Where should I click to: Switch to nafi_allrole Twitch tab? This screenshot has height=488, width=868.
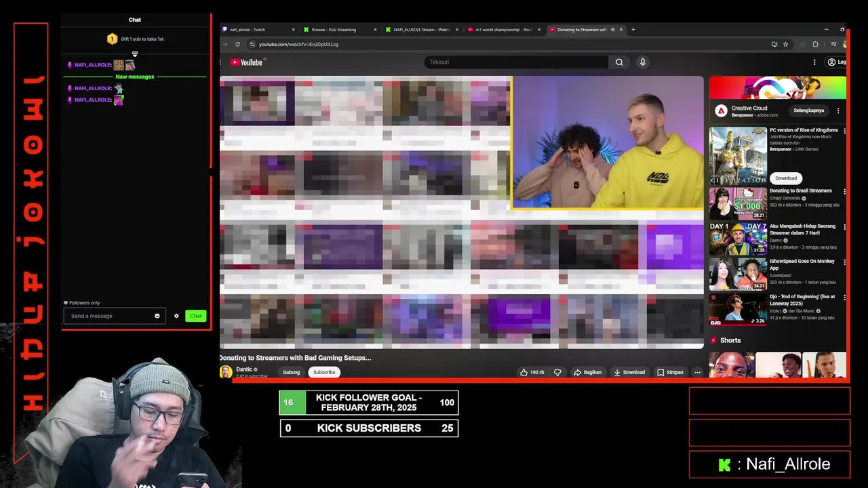(x=258, y=30)
